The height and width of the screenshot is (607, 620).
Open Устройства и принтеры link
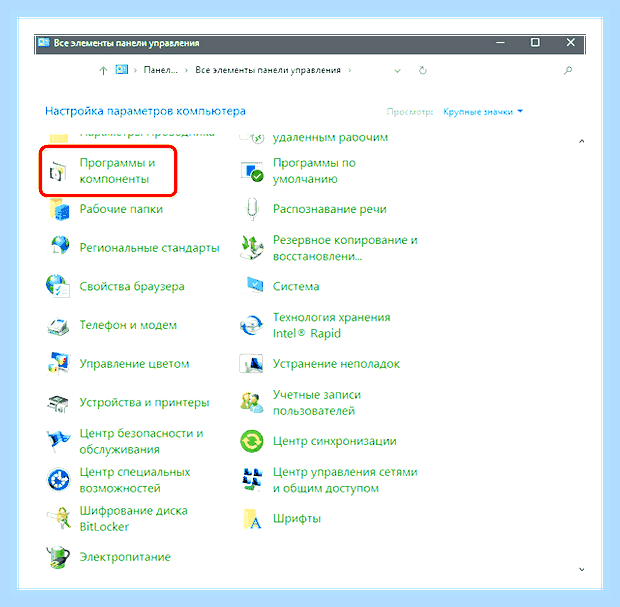pyautogui.click(x=144, y=403)
